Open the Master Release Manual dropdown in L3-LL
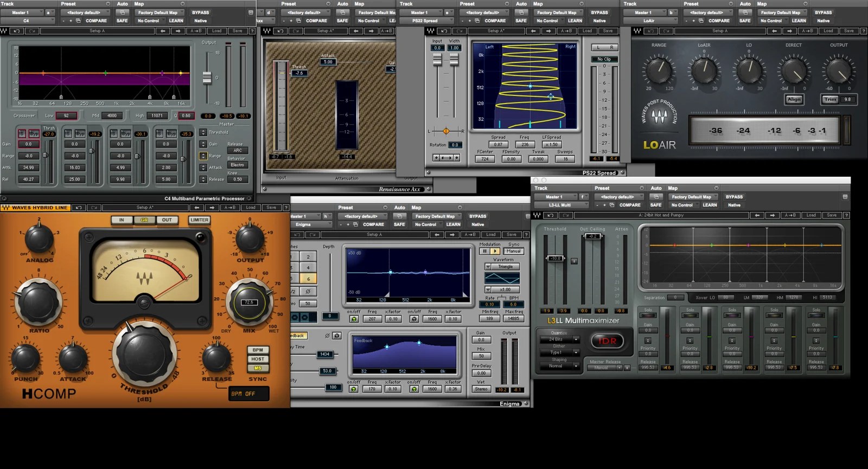Viewport: 868px width, 469px height. (x=604, y=368)
